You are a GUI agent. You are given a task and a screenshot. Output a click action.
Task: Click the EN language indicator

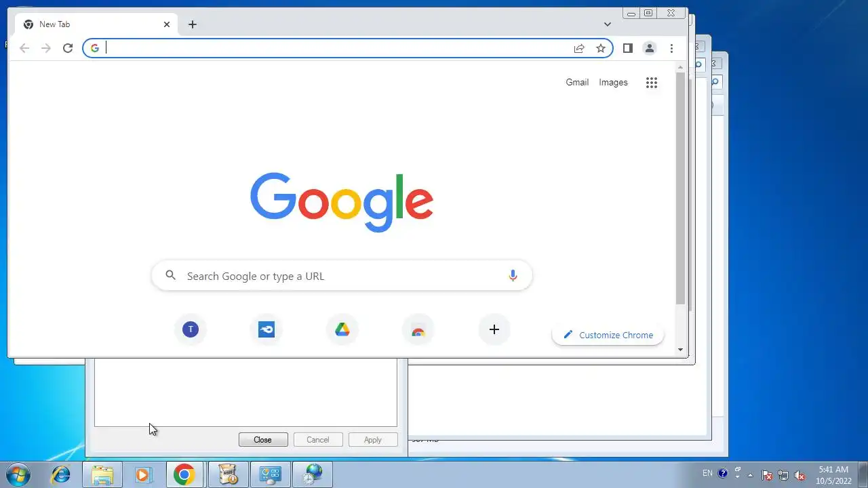[x=707, y=473]
